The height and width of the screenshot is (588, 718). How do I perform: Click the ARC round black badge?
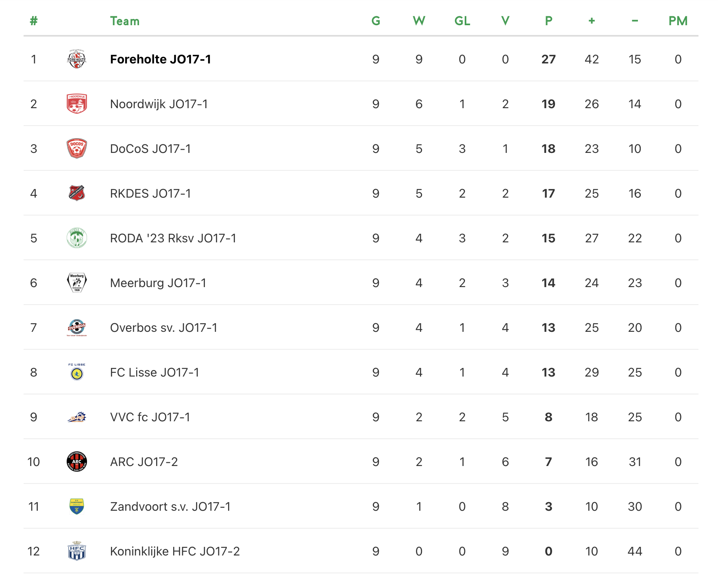76,462
